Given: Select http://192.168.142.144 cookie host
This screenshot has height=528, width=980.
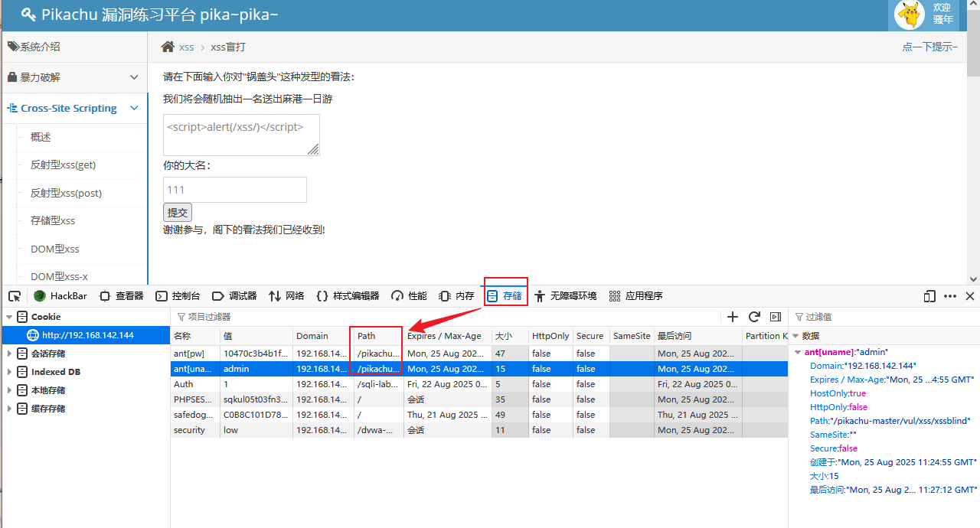Looking at the screenshot, I should (x=86, y=335).
